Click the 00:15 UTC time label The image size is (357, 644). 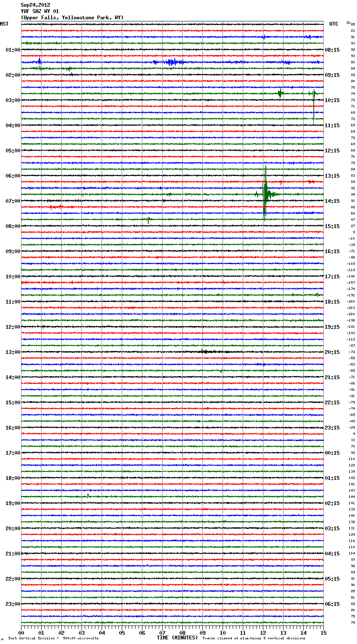pos(332,453)
